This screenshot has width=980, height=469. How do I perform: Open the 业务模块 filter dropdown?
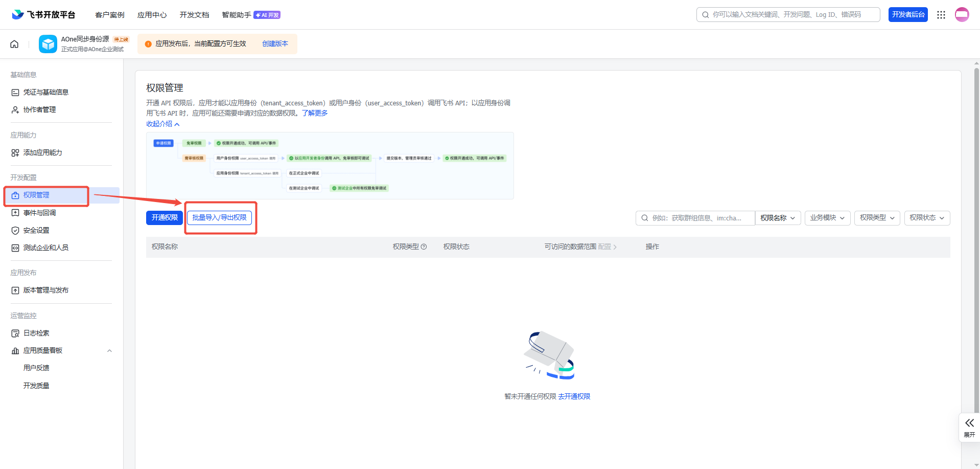[x=828, y=218]
